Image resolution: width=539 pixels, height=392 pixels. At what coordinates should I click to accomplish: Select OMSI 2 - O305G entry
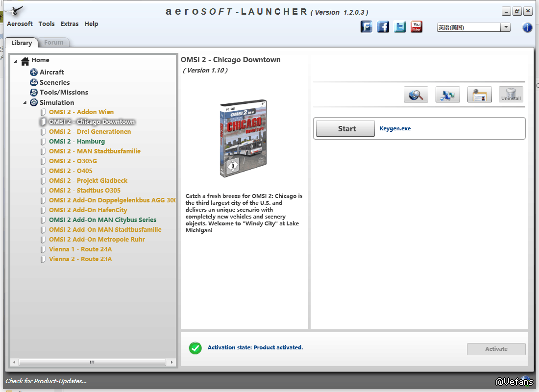coord(73,161)
